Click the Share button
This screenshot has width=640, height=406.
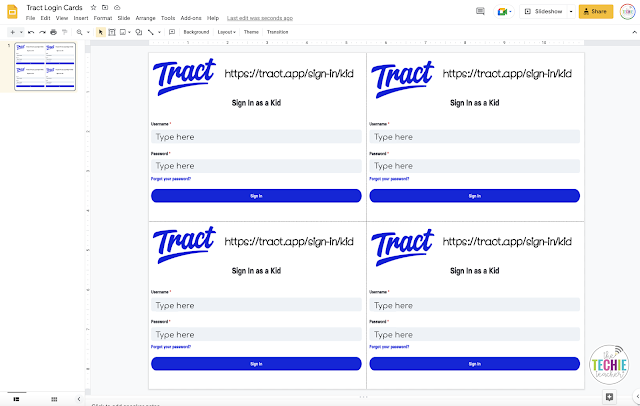pos(596,11)
